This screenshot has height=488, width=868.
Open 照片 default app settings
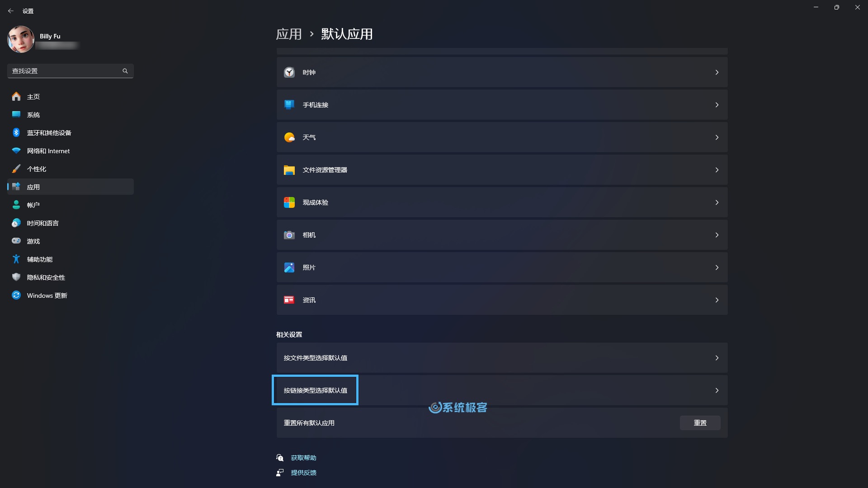[502, 267]
